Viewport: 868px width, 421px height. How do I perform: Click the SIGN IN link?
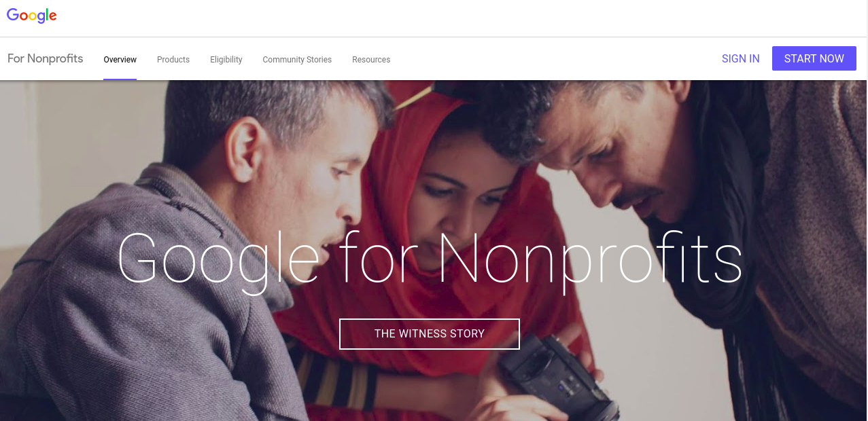(x=740, y=58)
